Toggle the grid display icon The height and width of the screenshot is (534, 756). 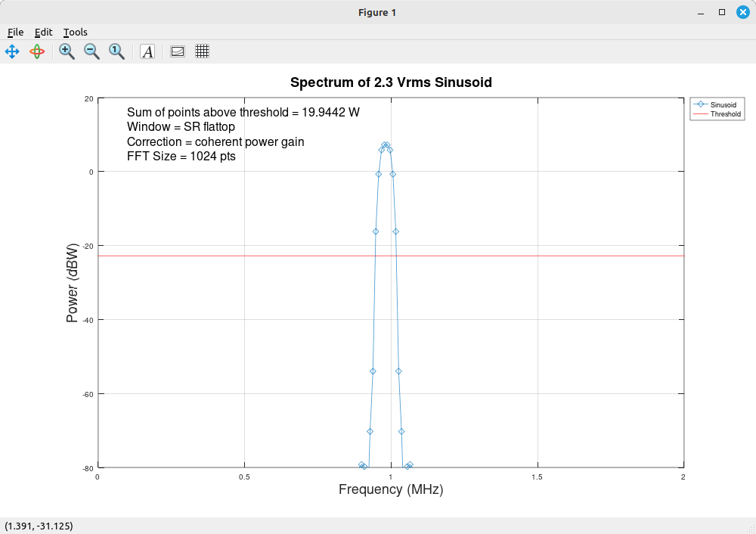tap(202, 51)
